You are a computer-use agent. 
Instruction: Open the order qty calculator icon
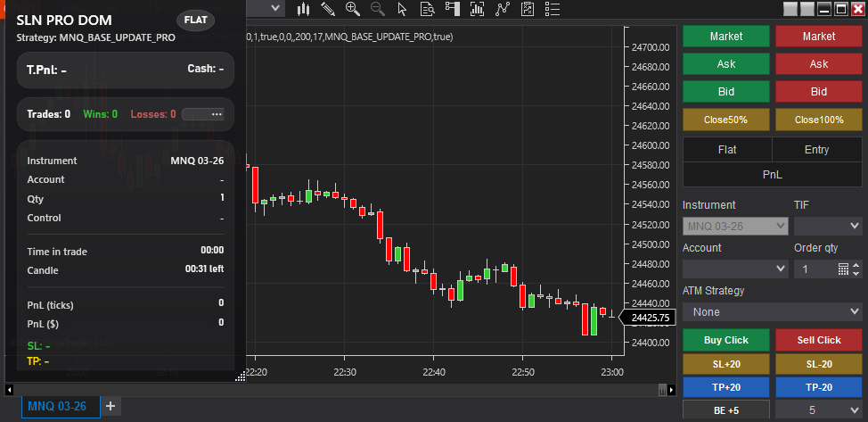(843, 269)
